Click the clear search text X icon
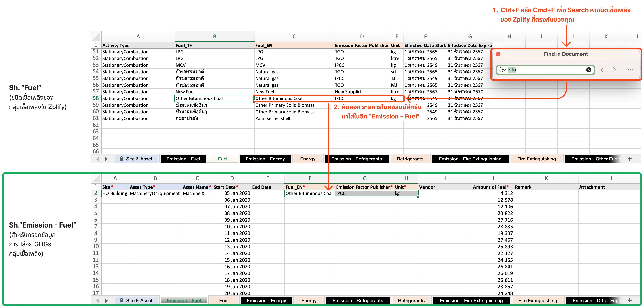This screenshot has height=308, width=644. point(589,70)
